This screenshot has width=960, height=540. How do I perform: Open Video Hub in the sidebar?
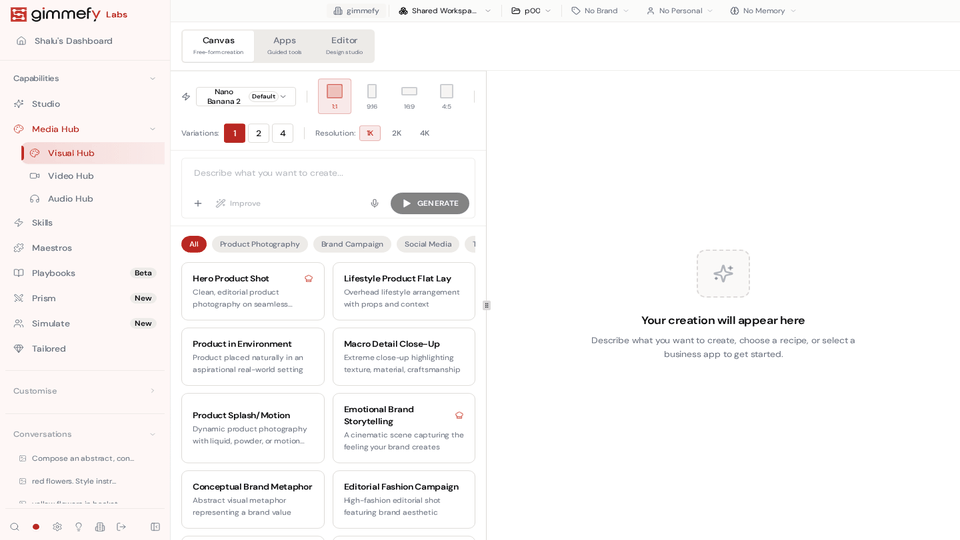pyautogui.click(x=70, y=176)
